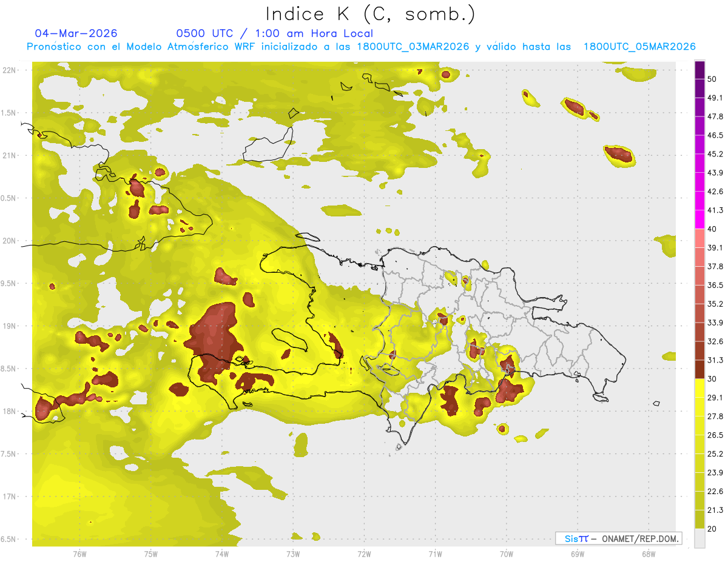This screenshot has width=728, height=562.
Task: Click the legend value '22.6'
Action: click(715, 492)
